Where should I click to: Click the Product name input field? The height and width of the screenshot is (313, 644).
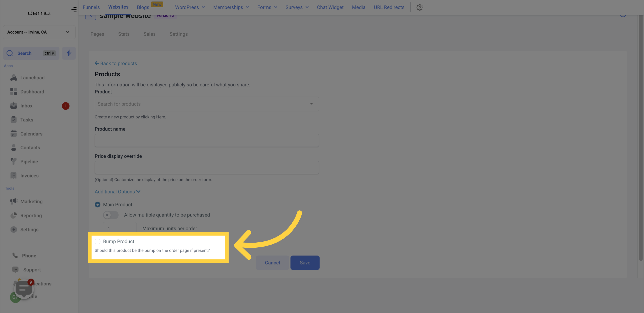point(207,140)
